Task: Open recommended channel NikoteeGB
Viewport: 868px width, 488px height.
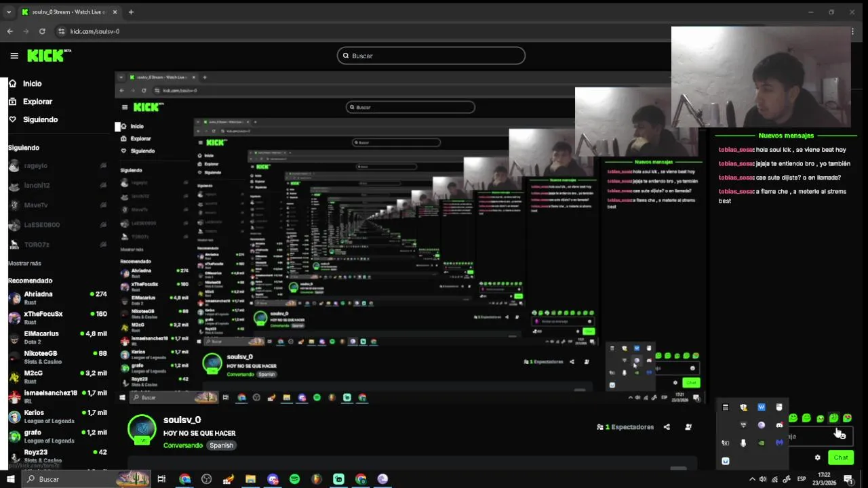Action: click(58, 357)
